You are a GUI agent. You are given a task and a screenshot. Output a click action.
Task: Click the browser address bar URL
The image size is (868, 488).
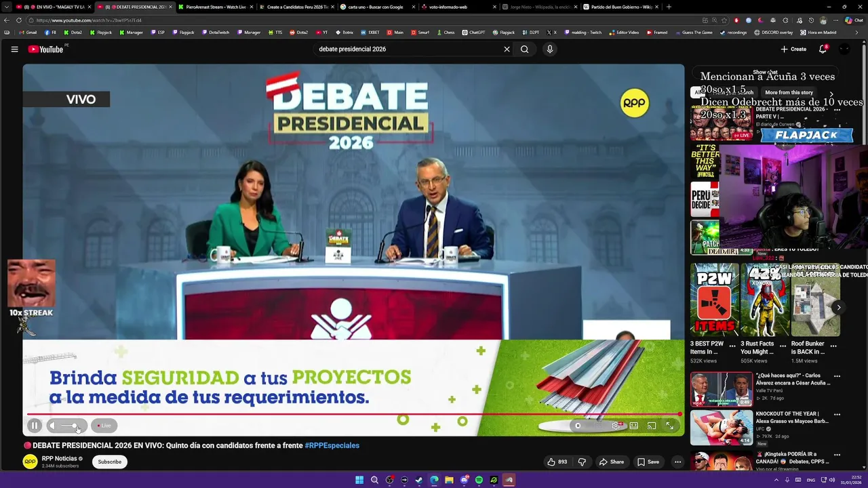tap(88, 20)
